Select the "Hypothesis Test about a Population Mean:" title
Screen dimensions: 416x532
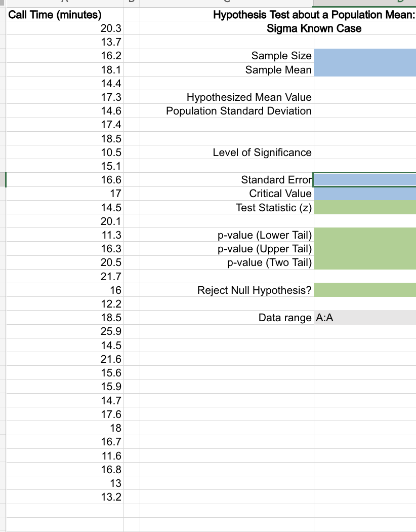point(314,15)
